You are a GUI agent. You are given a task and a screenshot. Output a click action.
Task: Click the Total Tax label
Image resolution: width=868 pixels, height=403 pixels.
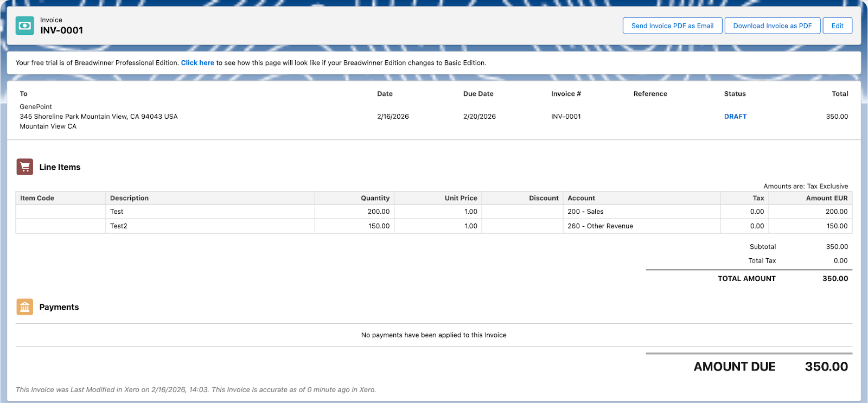[x=762, y=261]
